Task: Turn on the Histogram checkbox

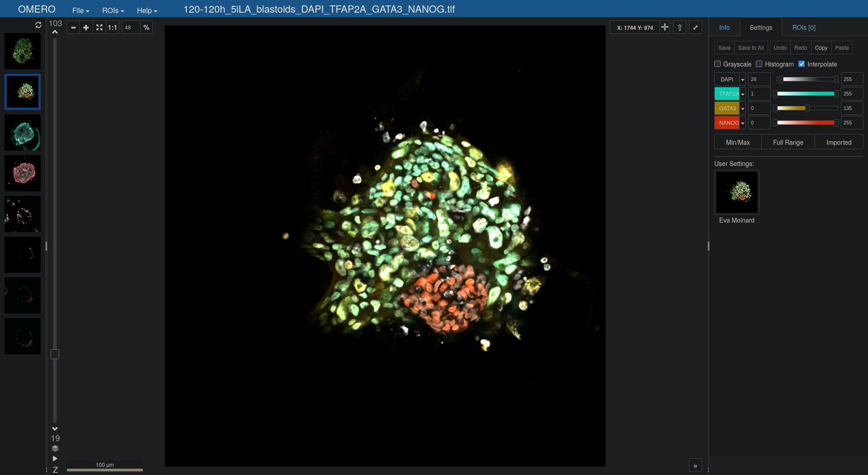Action: coord(759,64)
